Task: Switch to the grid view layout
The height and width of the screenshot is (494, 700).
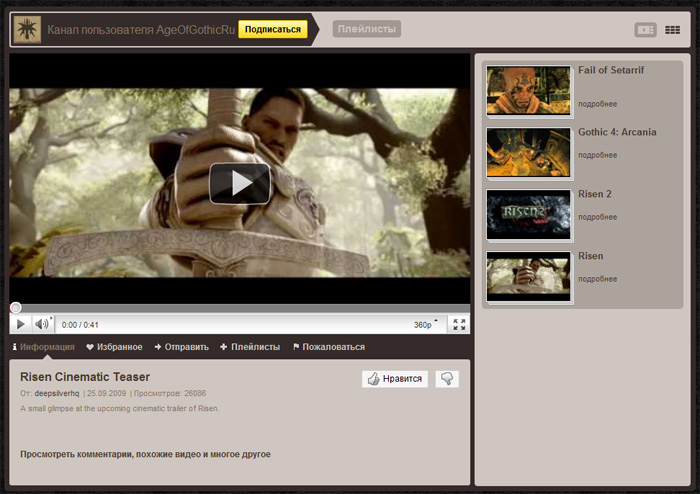Action: [673, 30]
